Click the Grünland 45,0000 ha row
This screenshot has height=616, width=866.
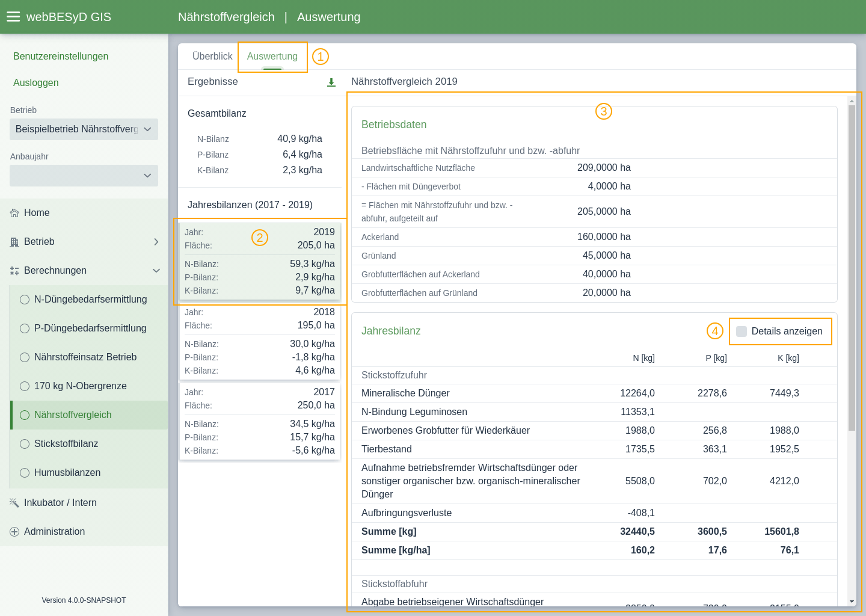pos(594,256)
